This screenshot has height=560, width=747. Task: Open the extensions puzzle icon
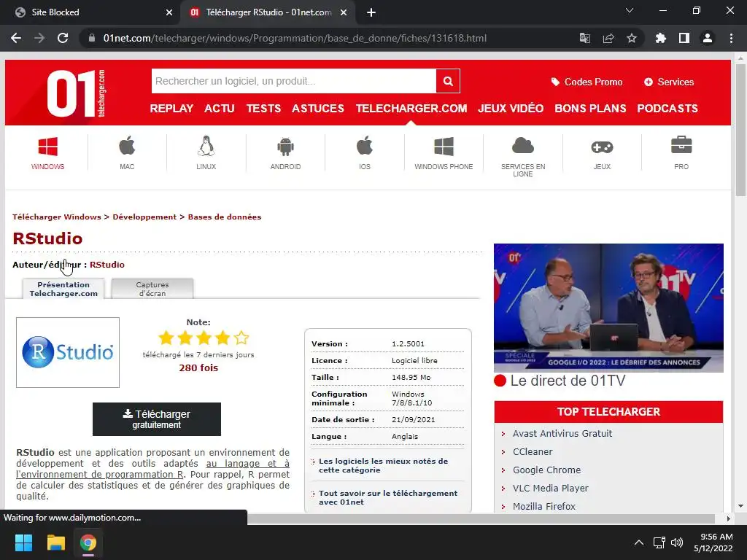coord(661,38)
